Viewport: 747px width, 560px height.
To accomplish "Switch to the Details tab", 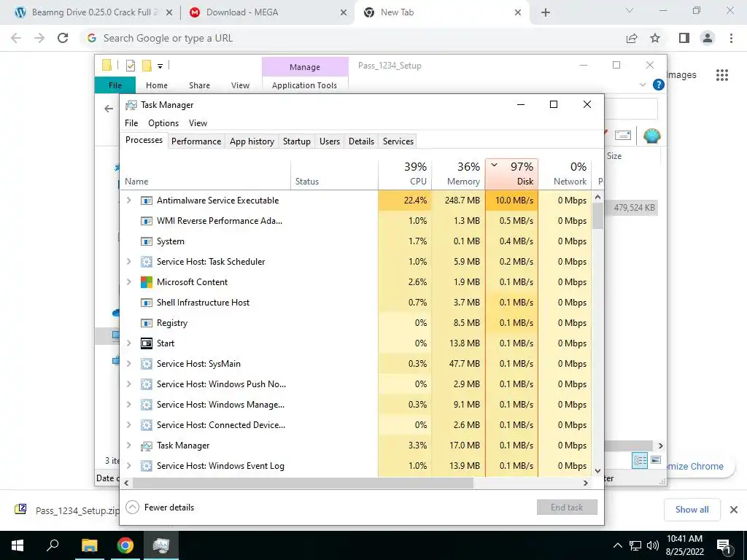I will pos(361,141).
